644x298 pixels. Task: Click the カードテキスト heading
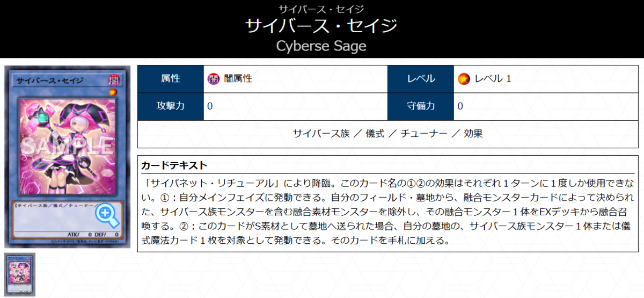pos(174,165)
